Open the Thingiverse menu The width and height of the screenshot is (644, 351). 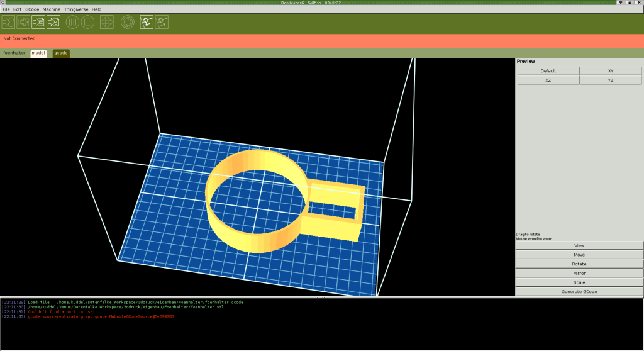(x=76, y=9)
